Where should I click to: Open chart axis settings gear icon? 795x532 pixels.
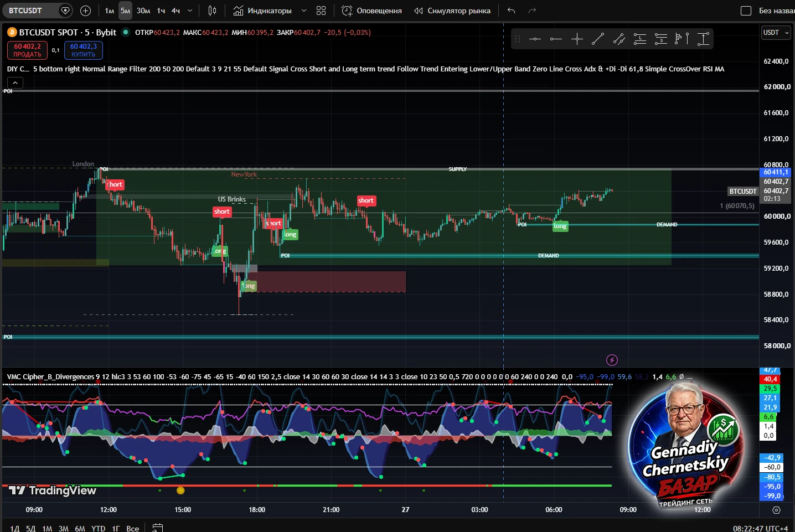[x=776, y=510]
